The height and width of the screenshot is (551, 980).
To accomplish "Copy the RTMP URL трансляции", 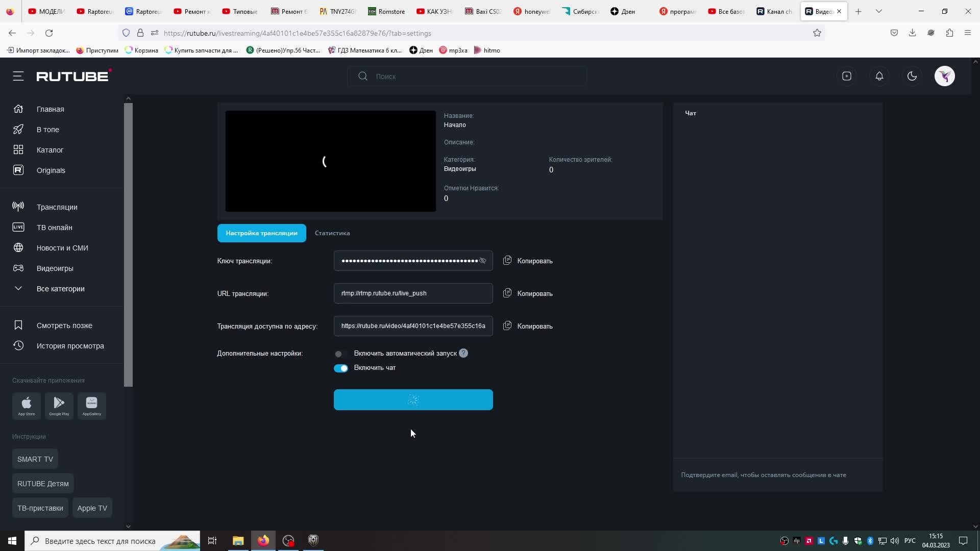I will click(528, 293).
